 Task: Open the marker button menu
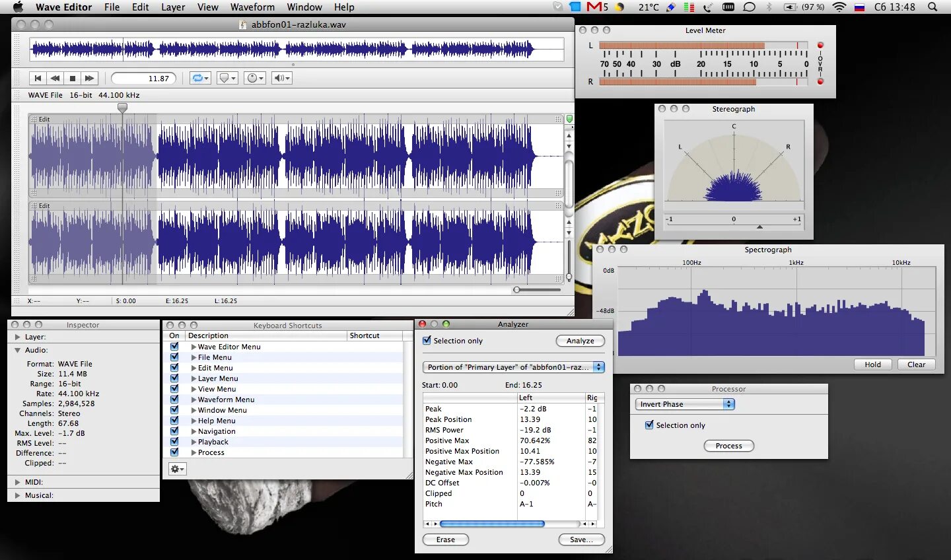point(227,78)
